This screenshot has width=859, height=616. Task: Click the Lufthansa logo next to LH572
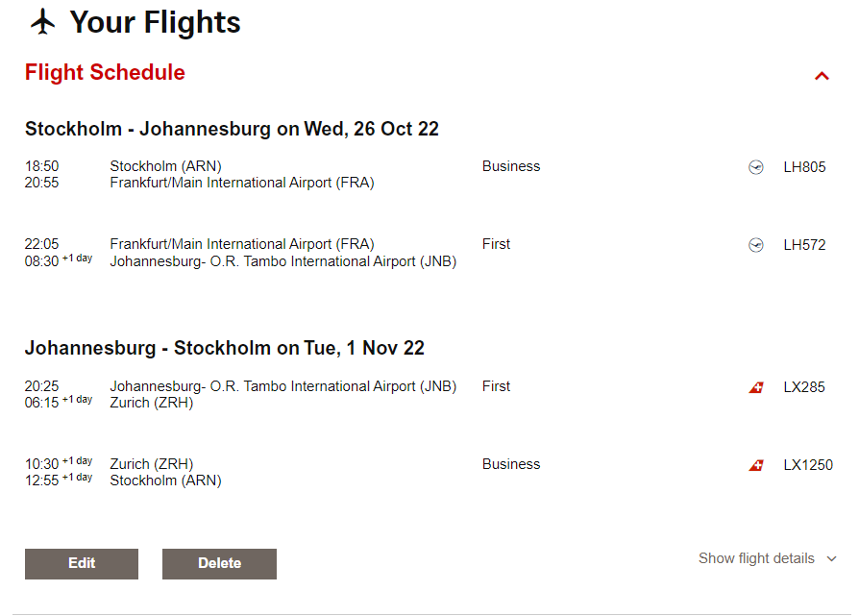coord(755,245)
